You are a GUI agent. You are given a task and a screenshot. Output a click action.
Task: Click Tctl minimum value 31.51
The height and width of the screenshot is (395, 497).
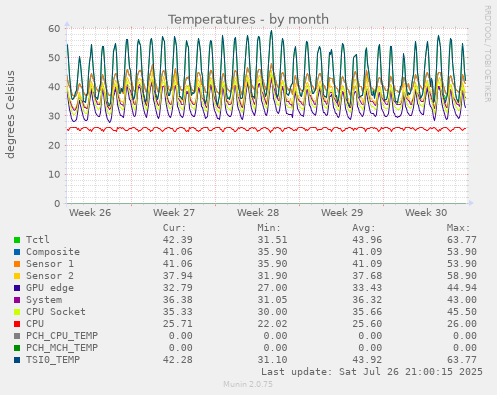(272, 240)
